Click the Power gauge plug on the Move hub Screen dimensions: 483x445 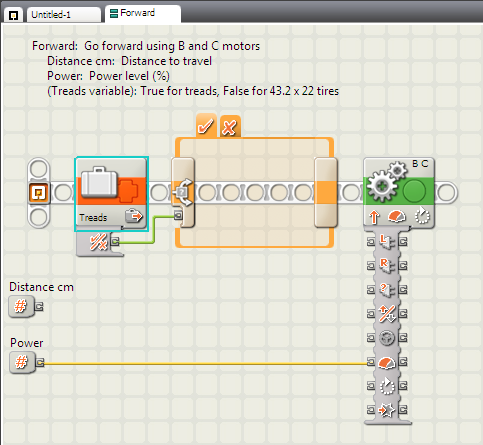tap(387, 362)
